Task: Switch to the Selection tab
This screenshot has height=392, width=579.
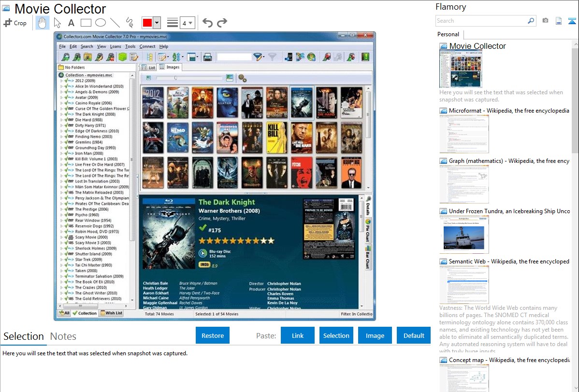Action: click(x=24, y=336)
